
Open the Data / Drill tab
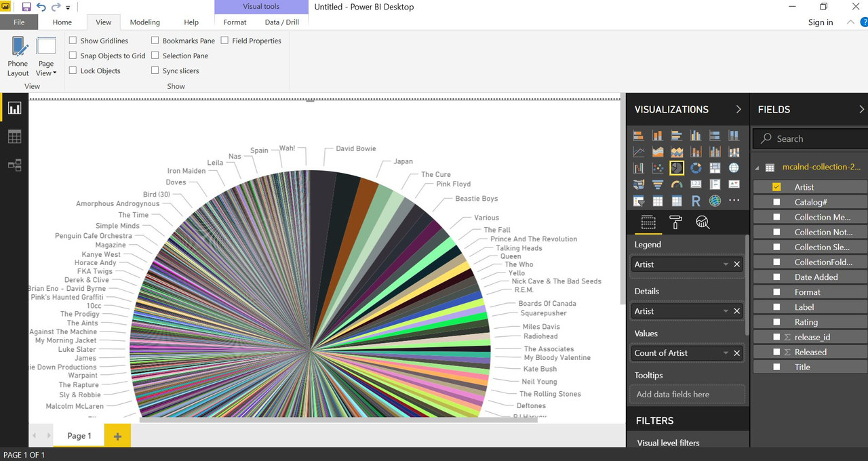[282, 22]
